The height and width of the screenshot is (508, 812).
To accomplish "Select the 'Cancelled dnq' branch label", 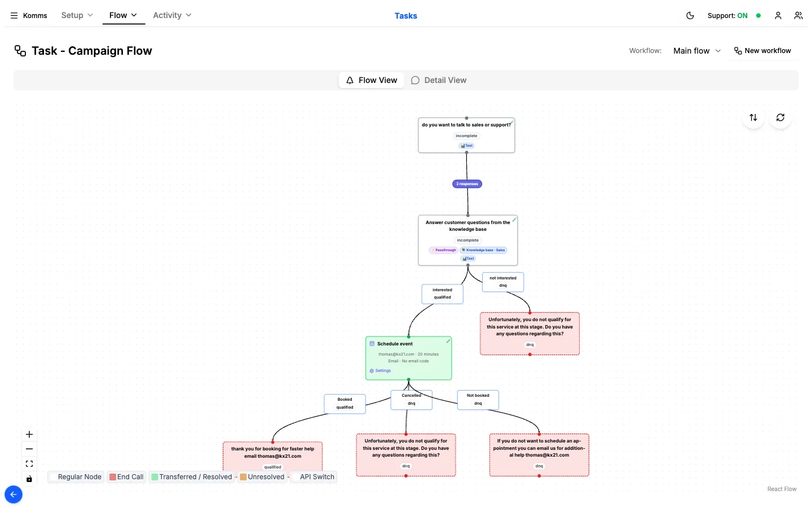I will tap(412, 400).
